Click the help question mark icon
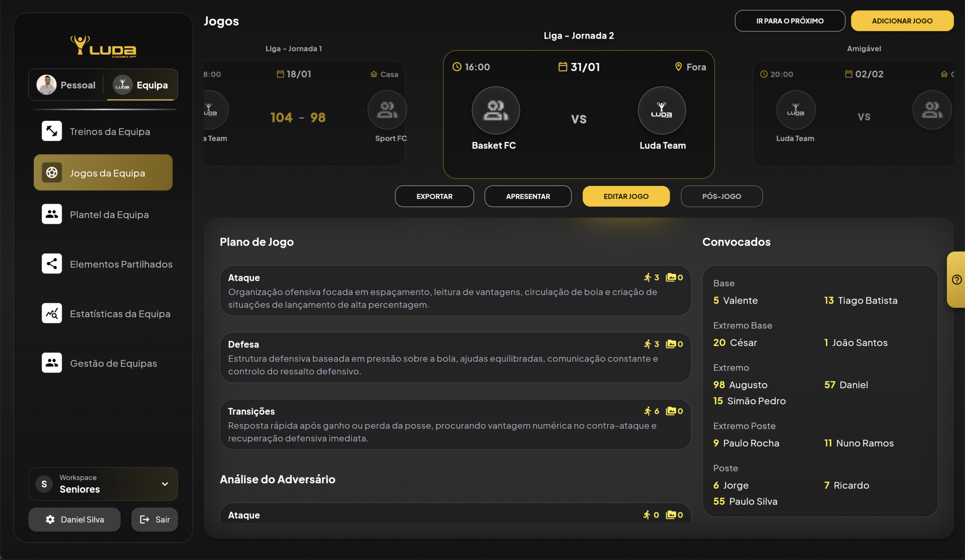The height and width of the screenshot is (560, 965). [x=956, y=280]
